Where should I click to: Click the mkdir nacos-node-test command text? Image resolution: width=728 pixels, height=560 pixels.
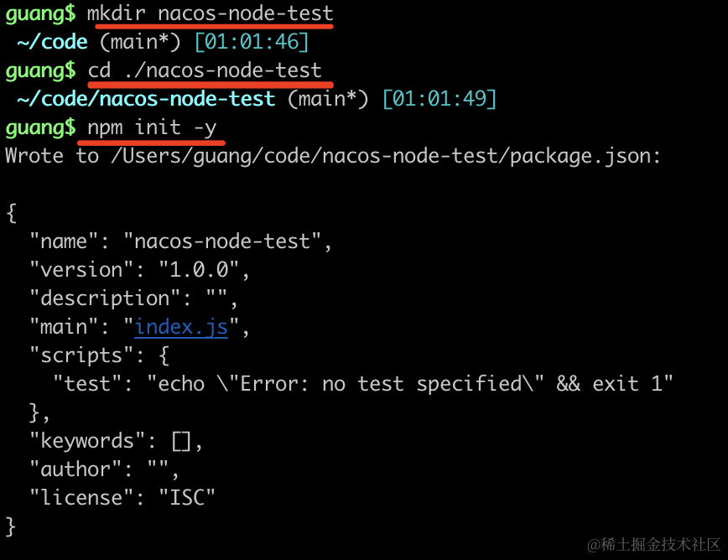point(210,13)
